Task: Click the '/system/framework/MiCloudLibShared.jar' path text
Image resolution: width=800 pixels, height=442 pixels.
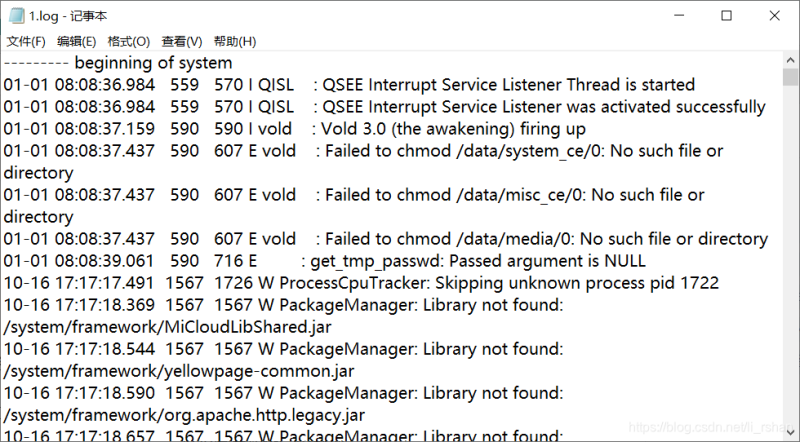Action: [x=167, y=327]
